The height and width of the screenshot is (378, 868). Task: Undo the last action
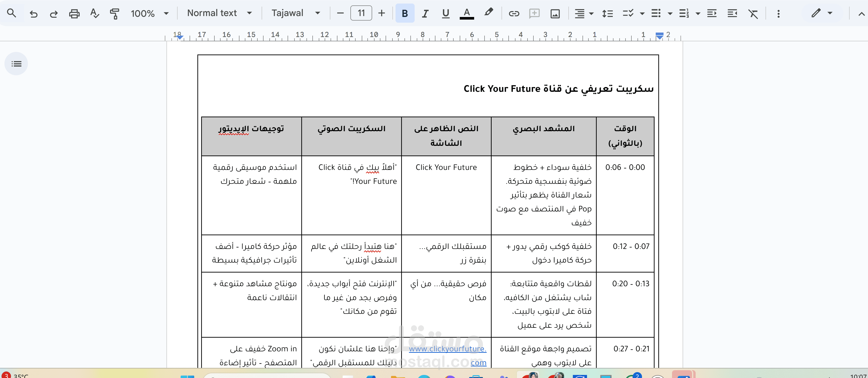[x=33, y=13]
